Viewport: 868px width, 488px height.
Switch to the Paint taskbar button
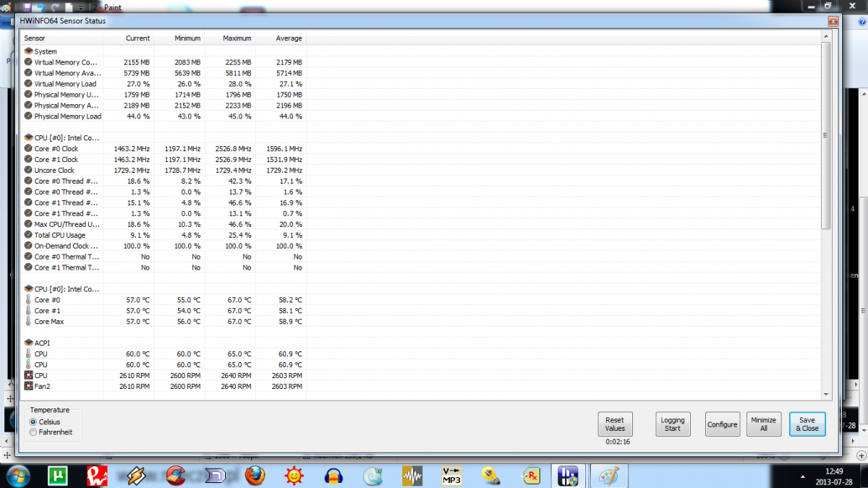(610, 476)
